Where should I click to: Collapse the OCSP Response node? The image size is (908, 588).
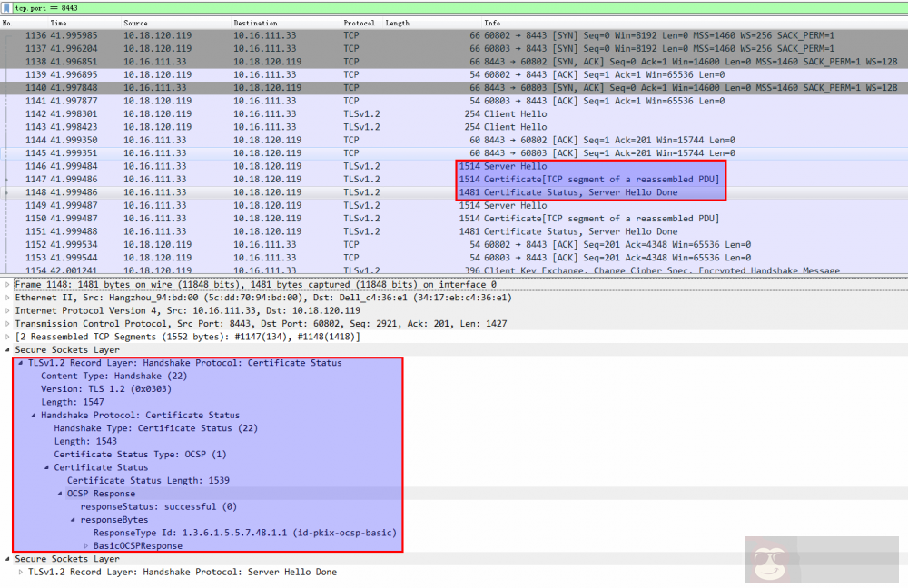coord(60,494)
